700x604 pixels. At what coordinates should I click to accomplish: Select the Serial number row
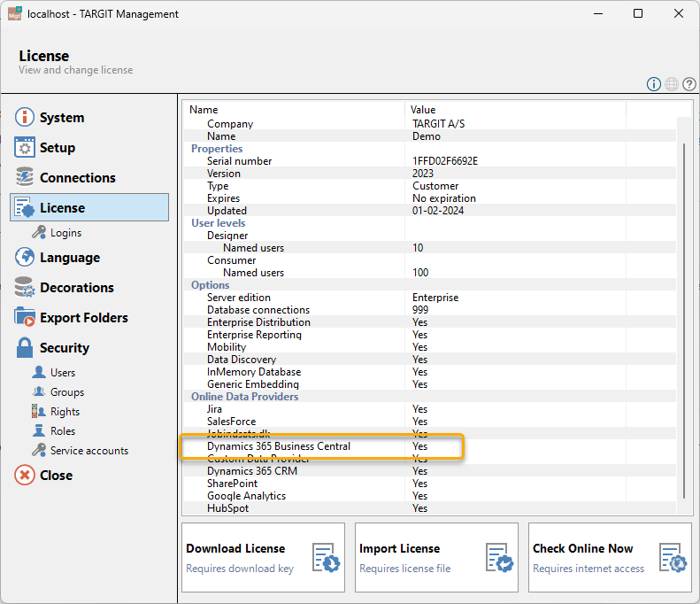point(430,161)
